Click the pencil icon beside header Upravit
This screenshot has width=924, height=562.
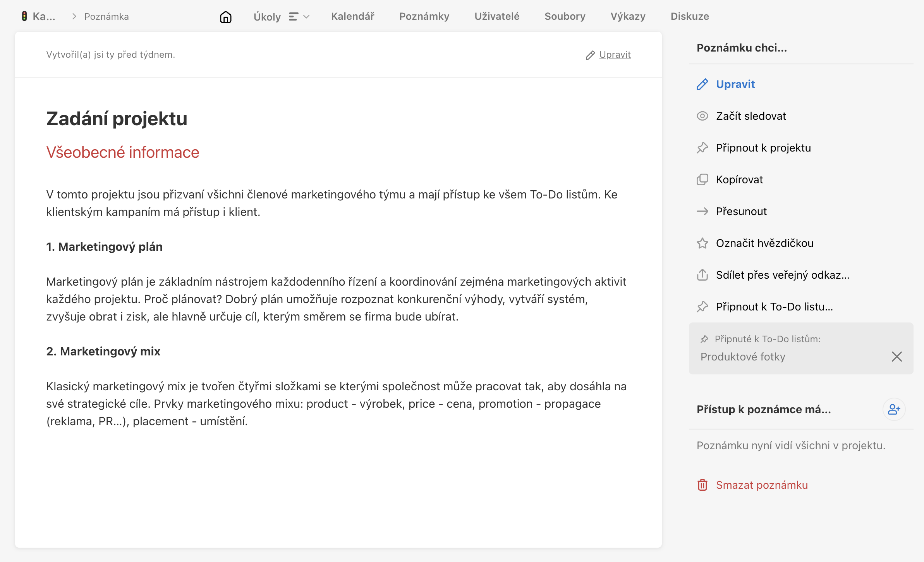pos(590,55)
